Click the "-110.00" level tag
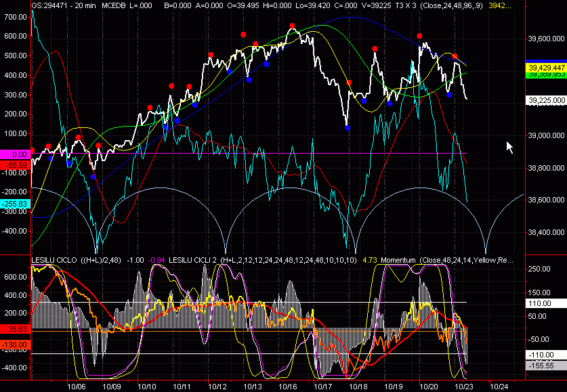Screen dimensions: 567x392 [547, 355]
